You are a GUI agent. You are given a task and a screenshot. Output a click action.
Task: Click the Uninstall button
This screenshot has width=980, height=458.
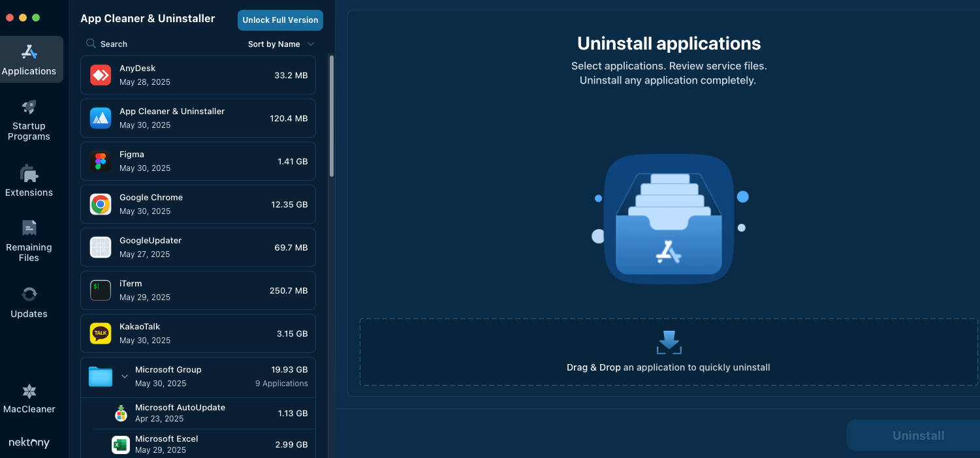913,435
